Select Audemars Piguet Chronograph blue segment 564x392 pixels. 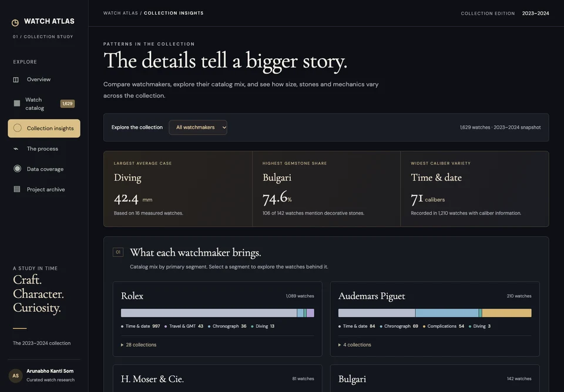[446, 313]
